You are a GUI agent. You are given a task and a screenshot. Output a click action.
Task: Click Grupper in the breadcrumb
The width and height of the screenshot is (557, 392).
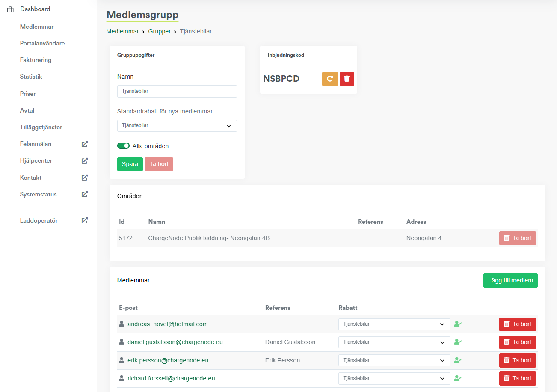click(159, 31)
